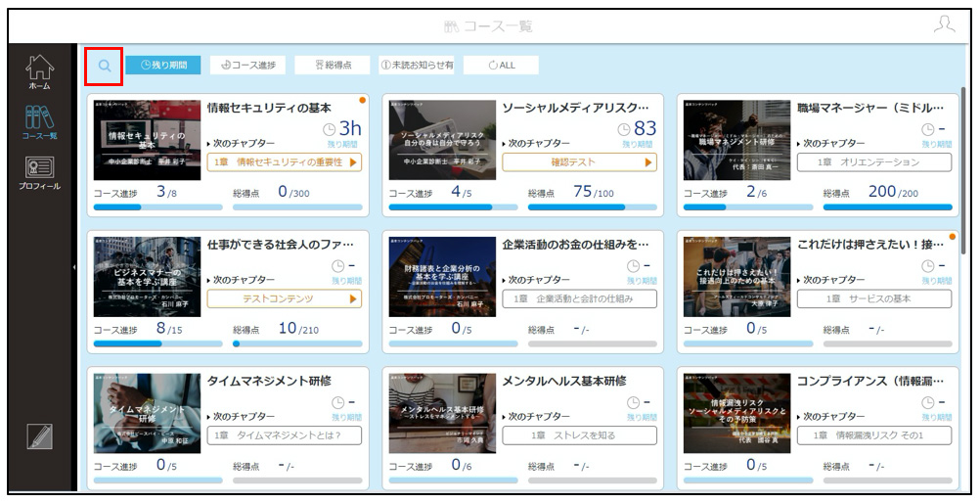Screen dimensions: 980x503
Task: Toggle the 未読お知らせ有 filter
Action: click(x=417, y=65)
